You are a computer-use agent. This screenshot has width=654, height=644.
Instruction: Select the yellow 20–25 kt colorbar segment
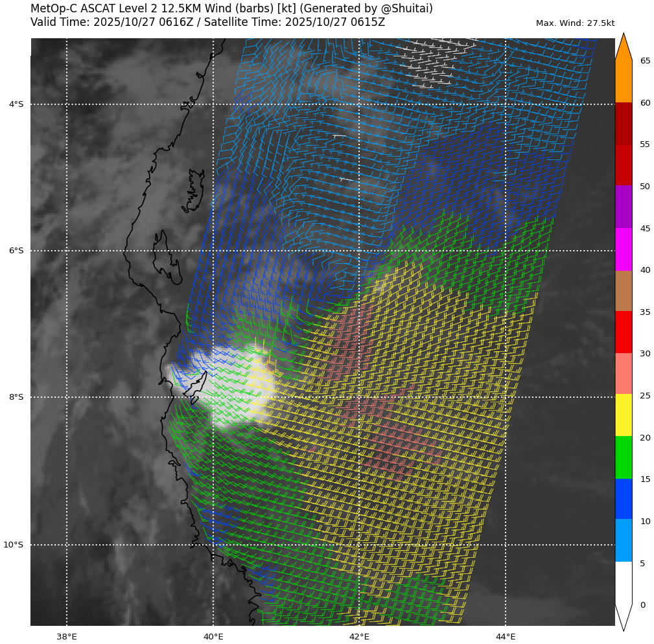pyautogui.click(x=623, y=415)
